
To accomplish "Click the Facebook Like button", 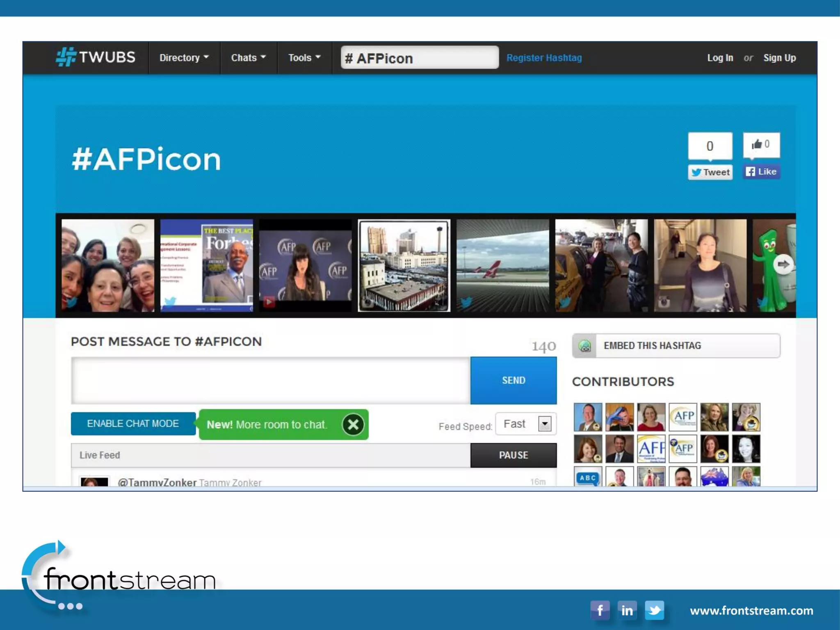I will (x=761, y=172).
